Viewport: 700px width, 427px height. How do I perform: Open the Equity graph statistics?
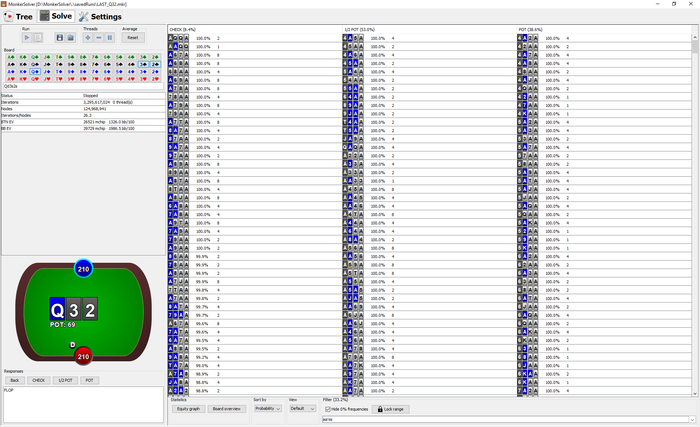coord(188,409)
